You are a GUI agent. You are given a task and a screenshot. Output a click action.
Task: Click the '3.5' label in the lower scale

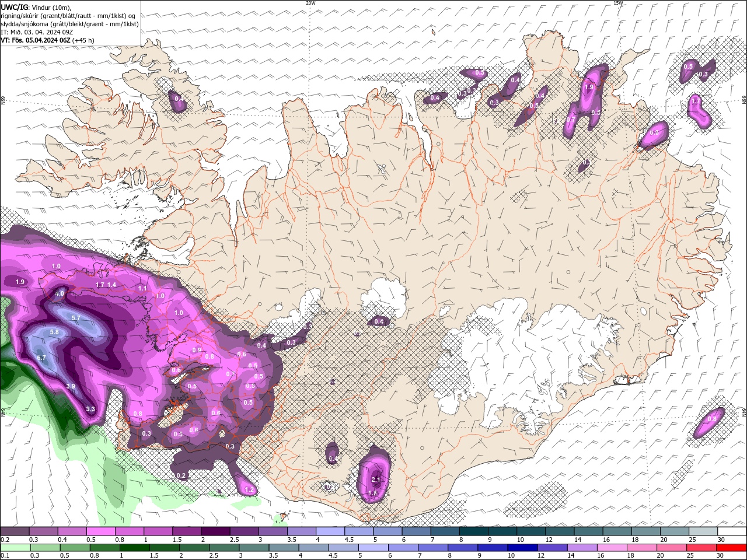[x=273, y=556]
